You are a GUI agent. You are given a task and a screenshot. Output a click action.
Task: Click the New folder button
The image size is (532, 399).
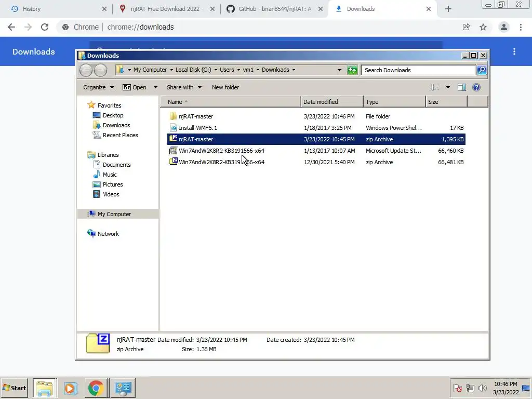click(225, 87)
